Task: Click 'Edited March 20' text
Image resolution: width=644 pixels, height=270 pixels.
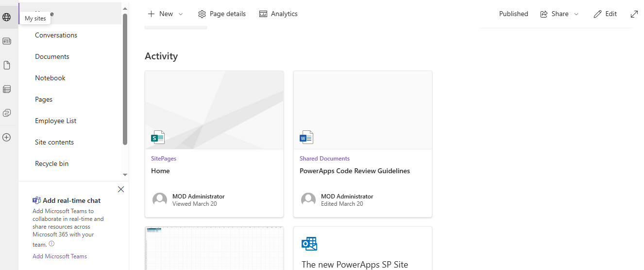Action: click(342, 204)
